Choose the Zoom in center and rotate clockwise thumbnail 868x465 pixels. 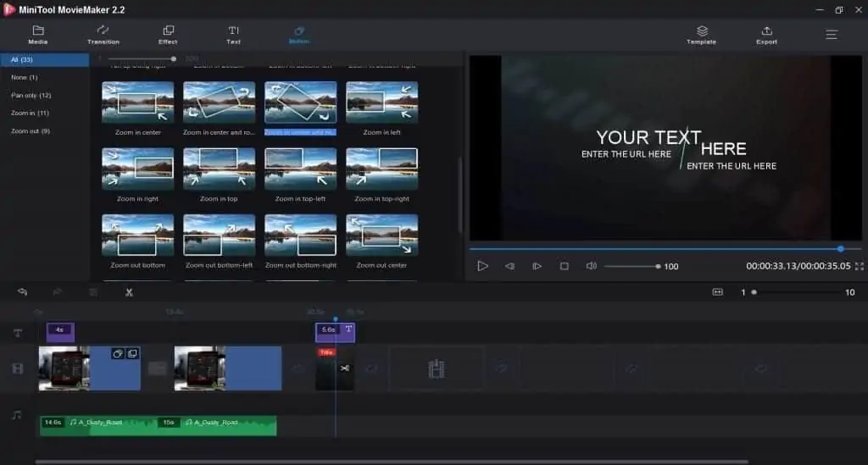point(220,102)
